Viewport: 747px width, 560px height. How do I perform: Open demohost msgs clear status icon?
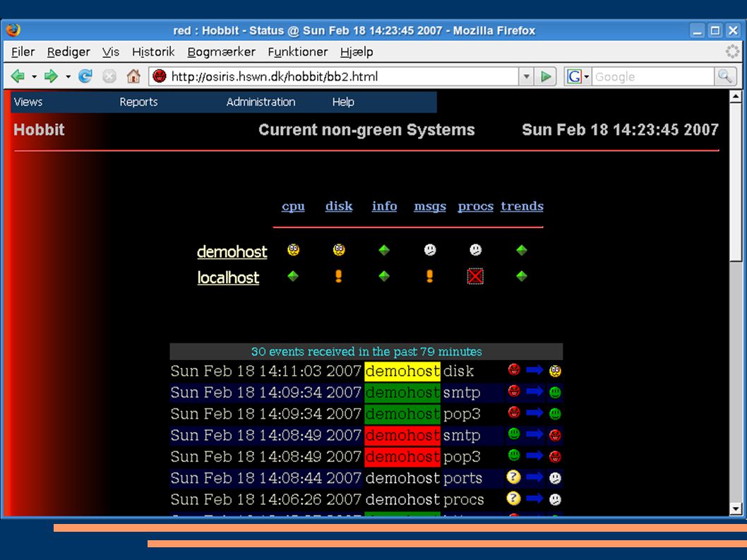point(430,250)
